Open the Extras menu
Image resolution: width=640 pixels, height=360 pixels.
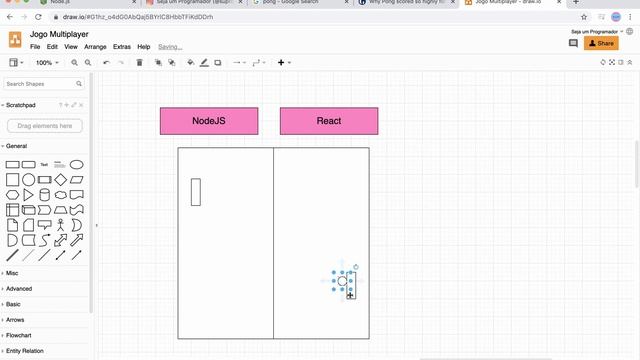(122, 47)
